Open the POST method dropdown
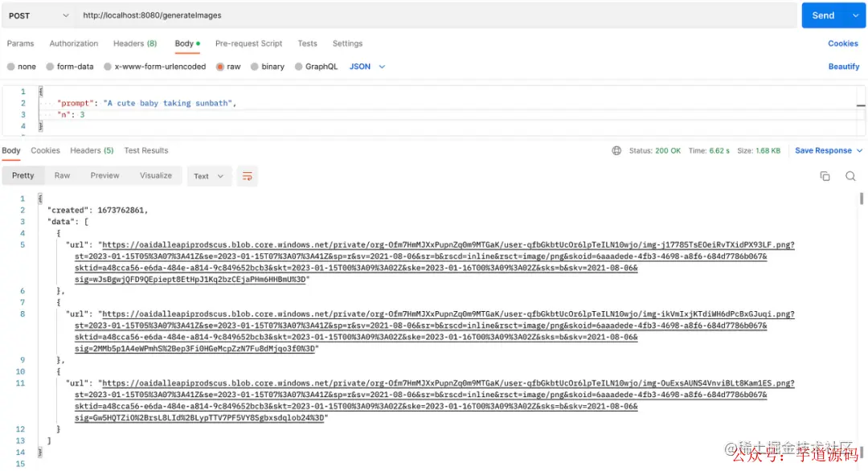This screenshot has width=868, height=471. (39, 15)
